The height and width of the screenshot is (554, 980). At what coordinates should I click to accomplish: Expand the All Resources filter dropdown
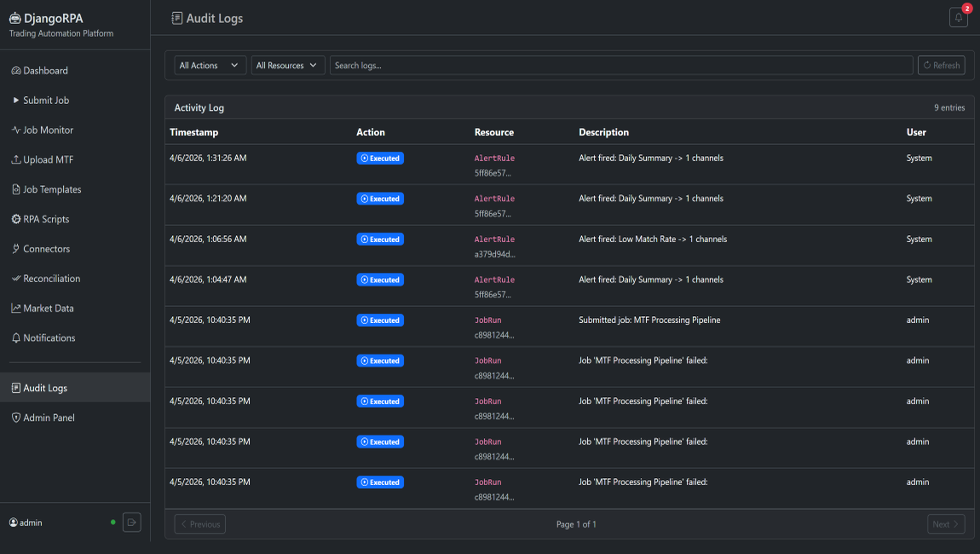(x=287, y=66)
